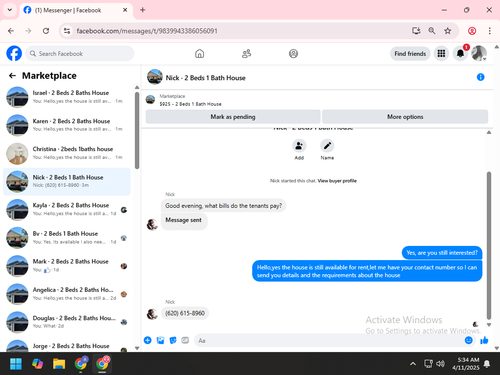Open Chrome profile icon

(472, 31)
